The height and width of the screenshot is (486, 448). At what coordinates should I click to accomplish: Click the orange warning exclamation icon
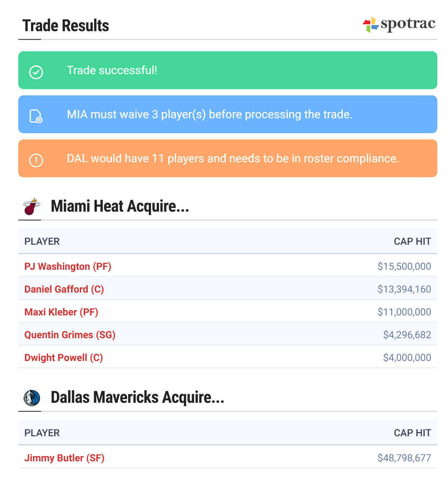point(36,160)
